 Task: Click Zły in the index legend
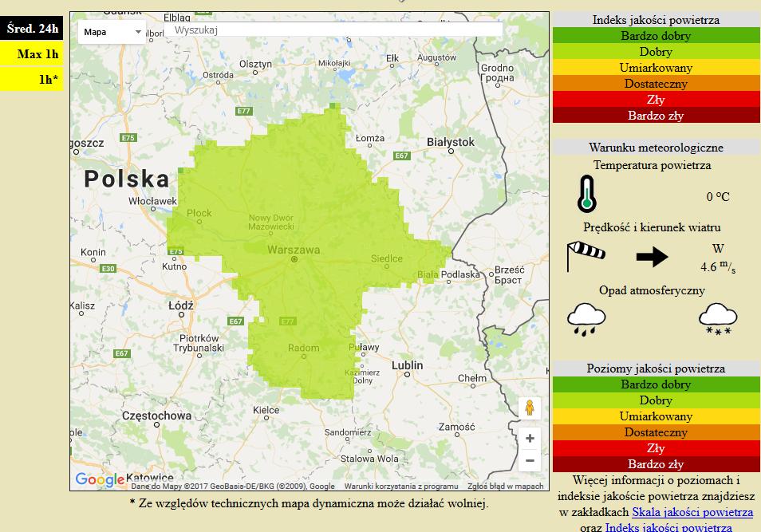[656, 100]
